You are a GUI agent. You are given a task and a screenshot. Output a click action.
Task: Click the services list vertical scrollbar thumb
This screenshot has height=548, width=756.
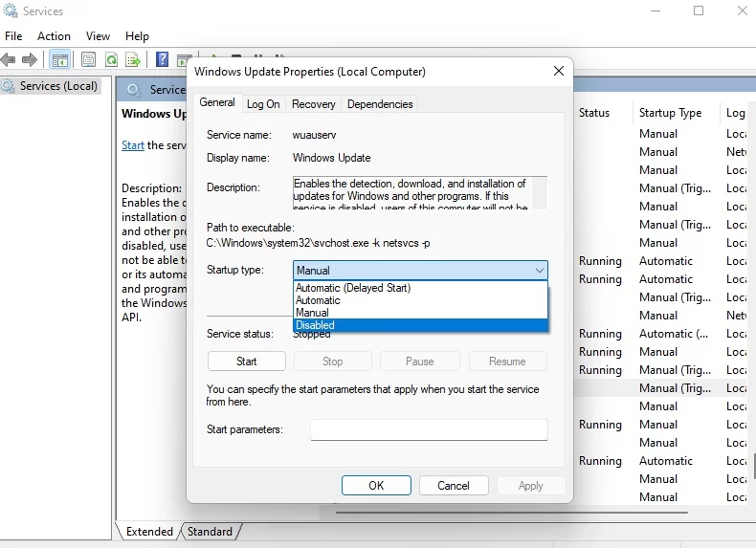pos(753,466)
